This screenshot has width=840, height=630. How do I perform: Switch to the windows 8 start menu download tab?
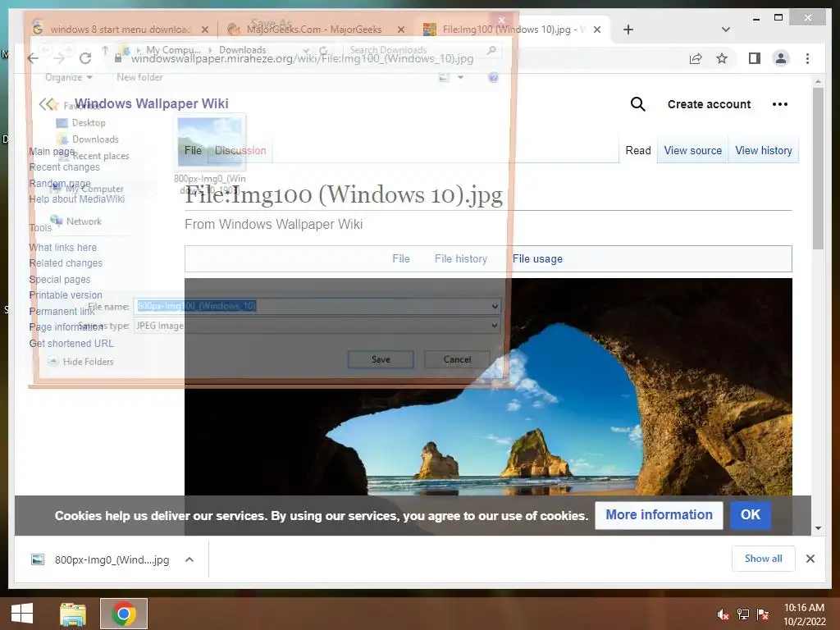(x=121, y=30)
